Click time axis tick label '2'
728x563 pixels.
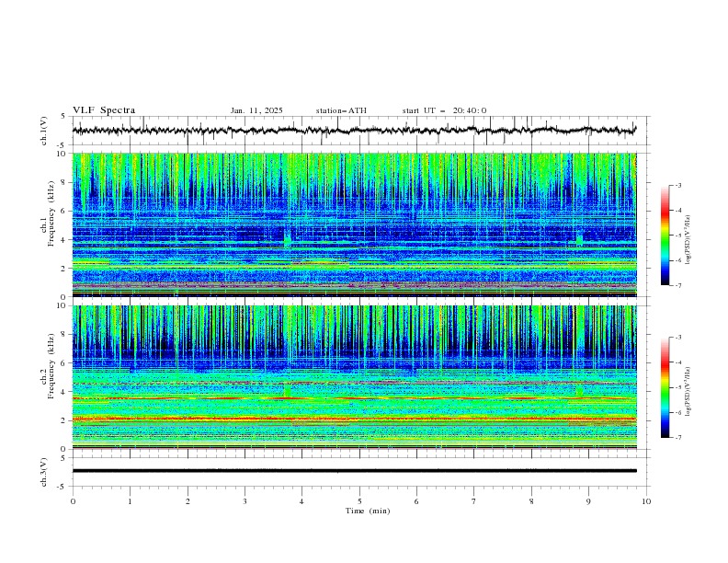[188, 501]
